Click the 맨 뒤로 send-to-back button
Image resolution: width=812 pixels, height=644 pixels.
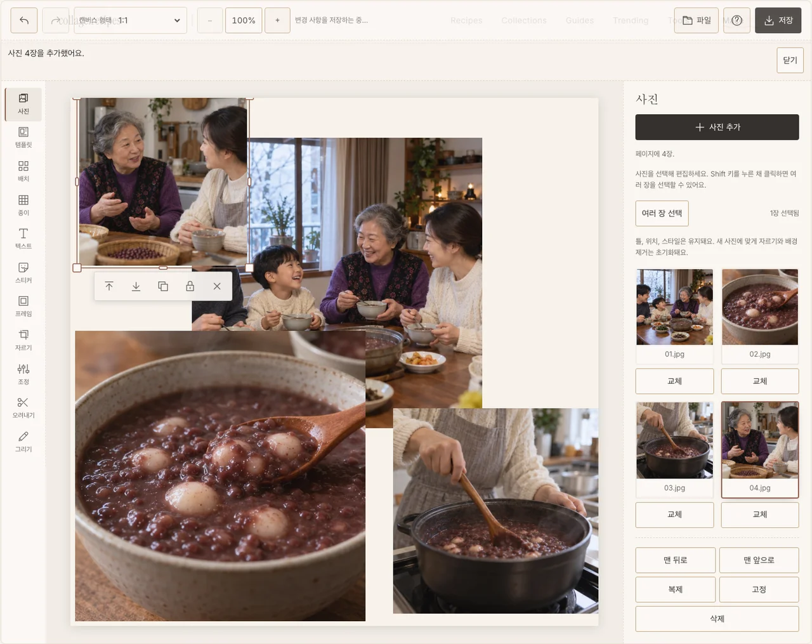676,560
